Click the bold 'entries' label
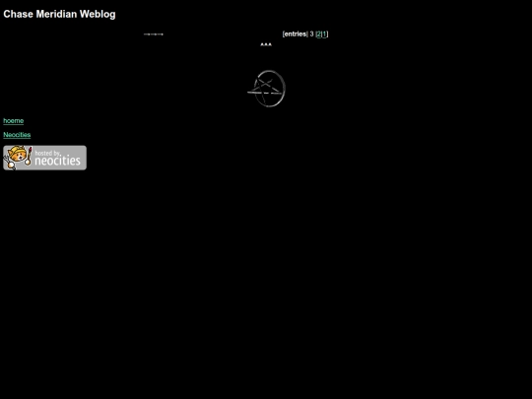Image resolution: width=532 pixels, height=399 pixels. [296, 33]
